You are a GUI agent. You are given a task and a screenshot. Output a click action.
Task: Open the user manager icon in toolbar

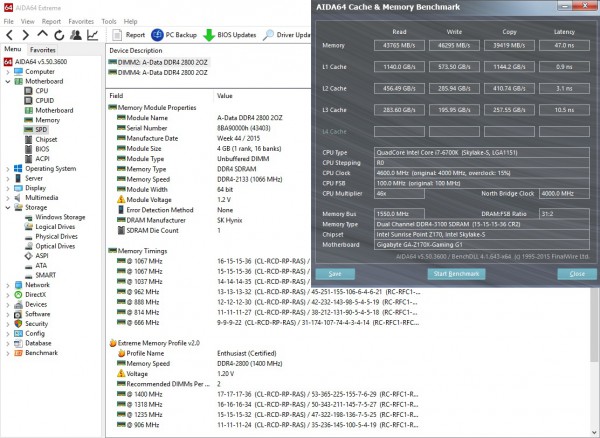(x=76, y=35)
